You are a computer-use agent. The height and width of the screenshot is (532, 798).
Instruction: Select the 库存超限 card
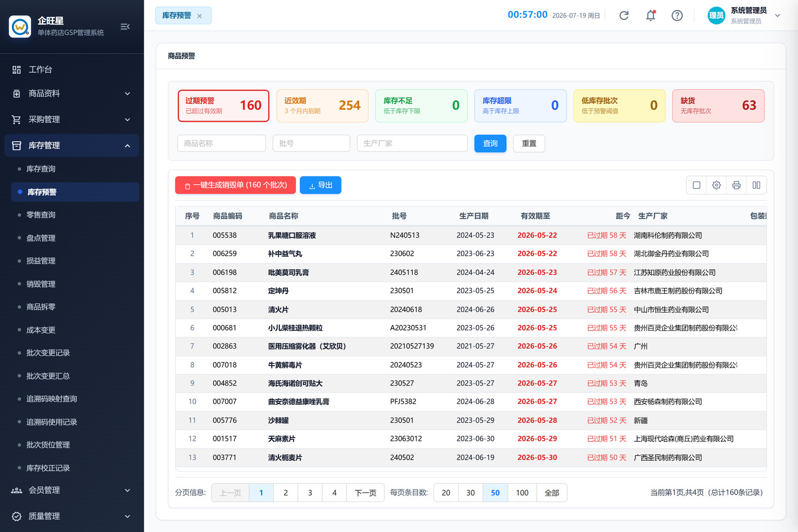(521, 106)
